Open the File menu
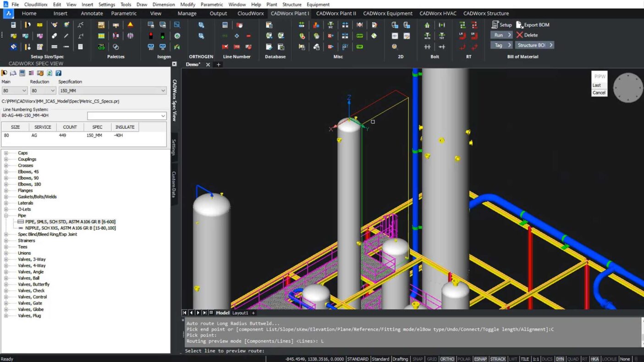The height and width of the screenshot is (362, 644). 15,5
